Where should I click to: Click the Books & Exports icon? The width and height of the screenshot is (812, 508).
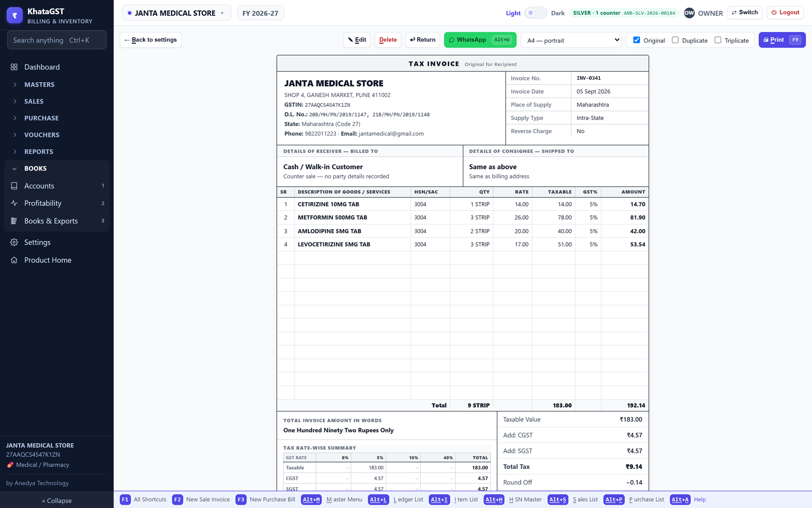coord(14,221)
